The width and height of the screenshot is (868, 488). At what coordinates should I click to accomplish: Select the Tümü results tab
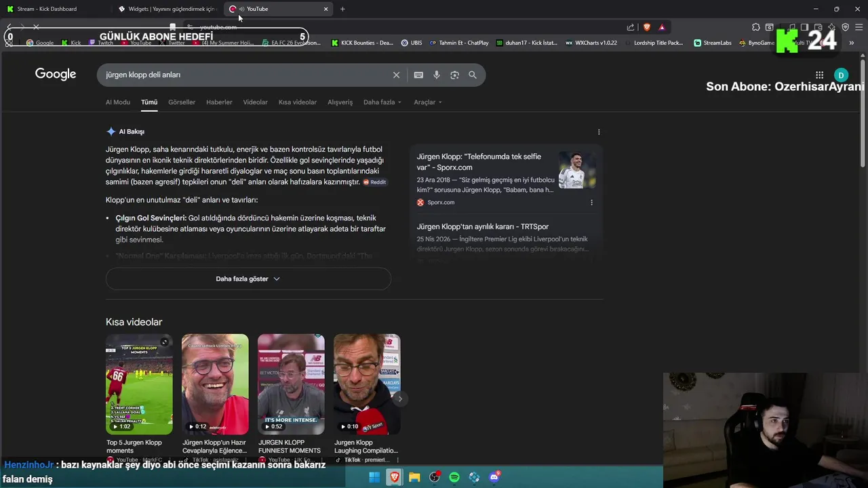click(x=149, y=102)
